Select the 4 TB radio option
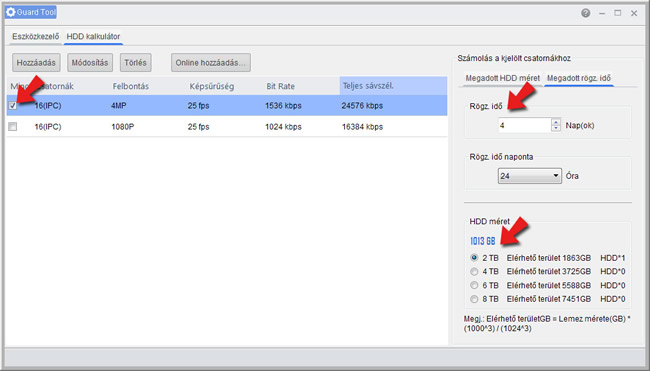This screenshot has width=650, height=371. 474,272
